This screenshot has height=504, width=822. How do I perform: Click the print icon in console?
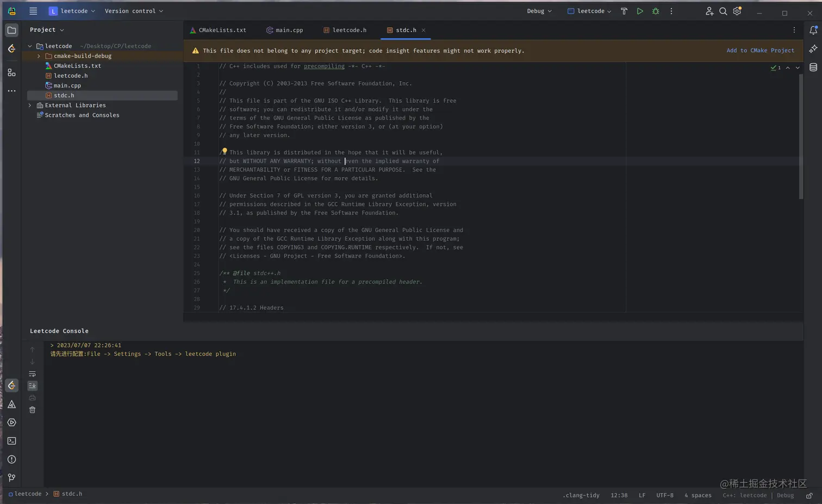pos(32,397)
